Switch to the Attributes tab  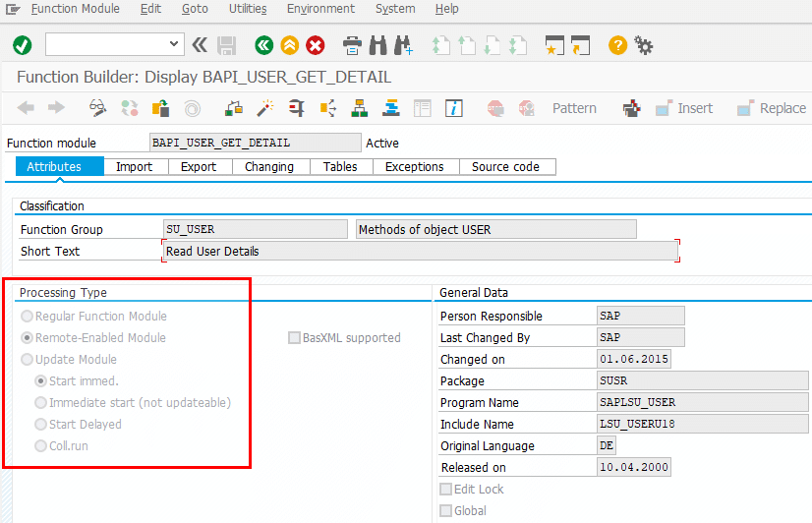coord(60,167)
